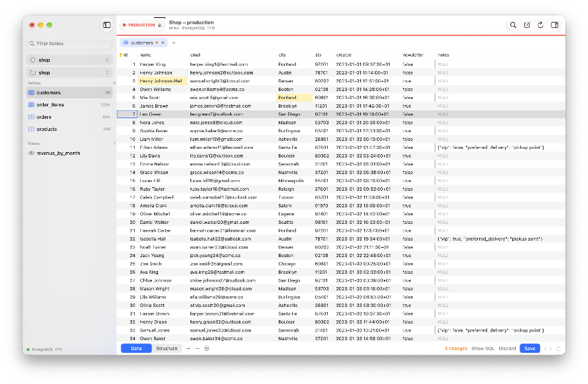Click the lock icon on the PRODUCTION badge
Viewport: 588px width, 384px height.
[x=159, y=25]
